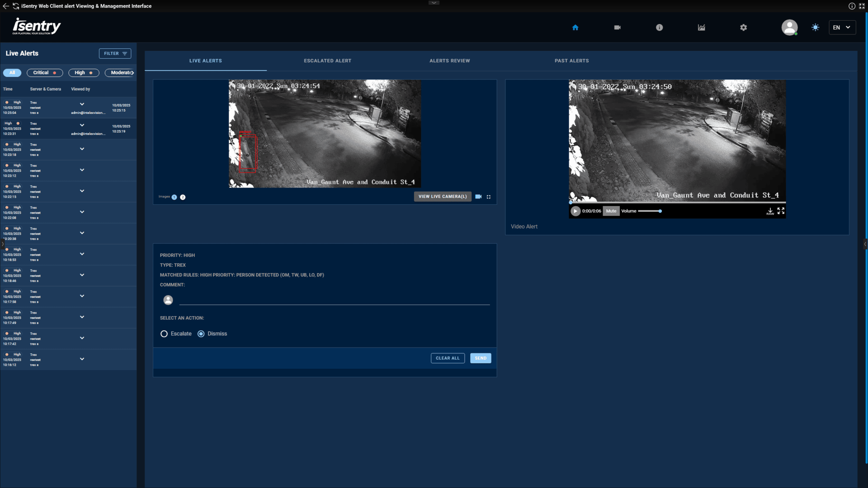Open the EN language dropdown
This screenshot has height=488, width=868.
[842, 28]
